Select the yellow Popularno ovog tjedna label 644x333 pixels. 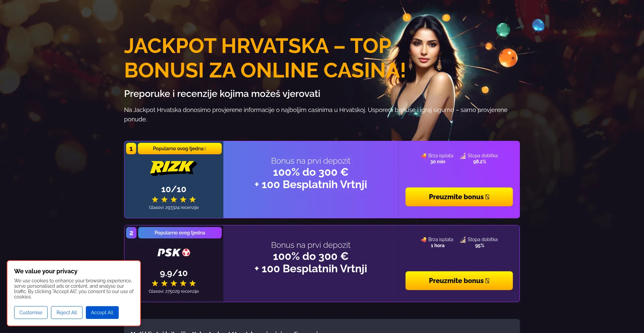point(180,149)
